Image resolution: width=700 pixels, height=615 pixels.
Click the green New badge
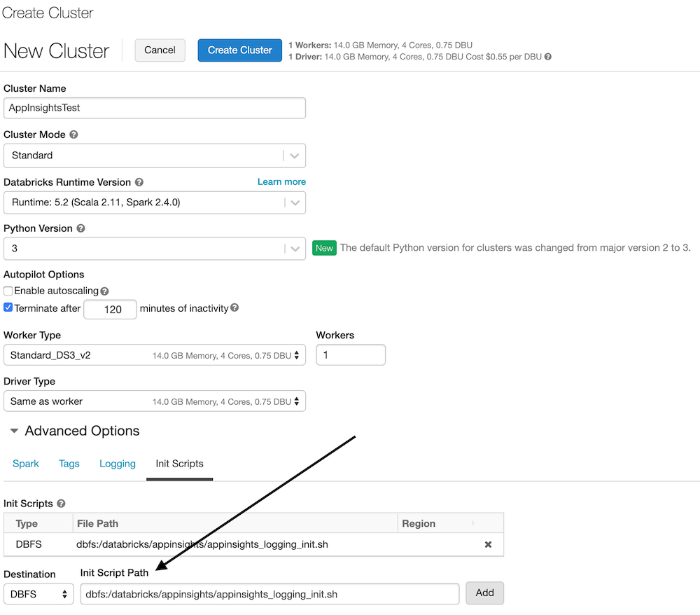pyautogui.click(x=324, y=248)
